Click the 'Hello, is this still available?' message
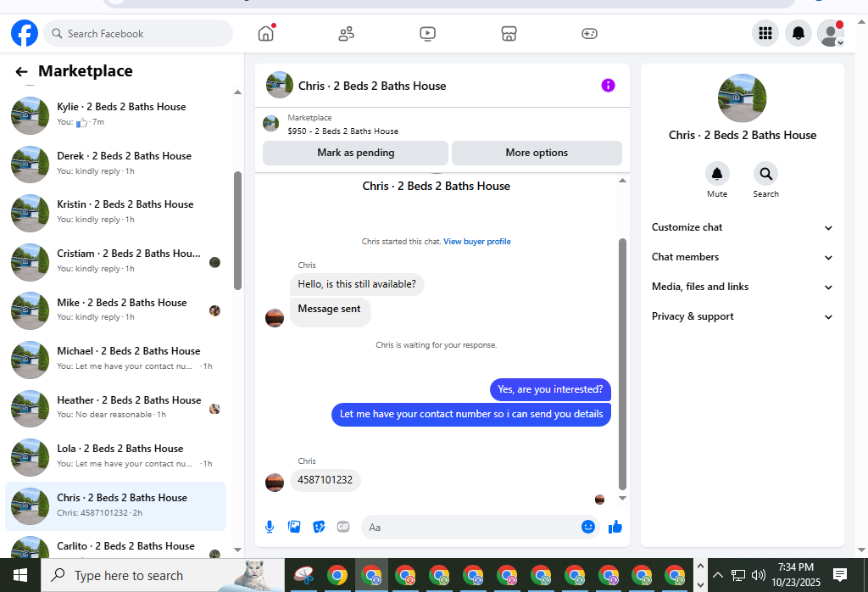This screenshot has height=592, width=868. tap(357, 284)
